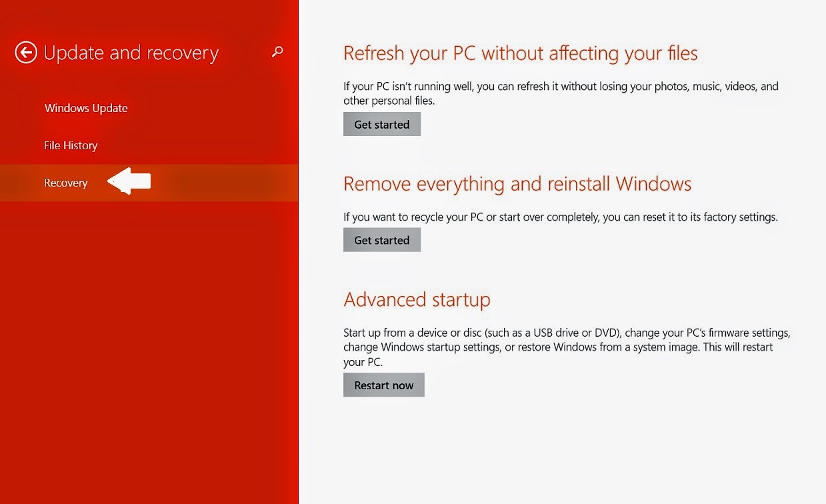Click the text 'Start up from a device or disc'

tap(567, 347)
